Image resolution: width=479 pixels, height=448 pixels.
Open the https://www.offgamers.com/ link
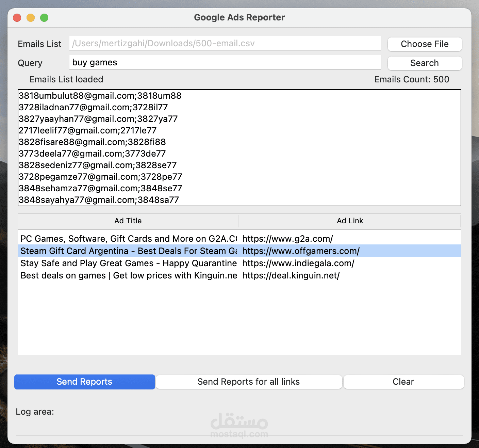point(301,251)
